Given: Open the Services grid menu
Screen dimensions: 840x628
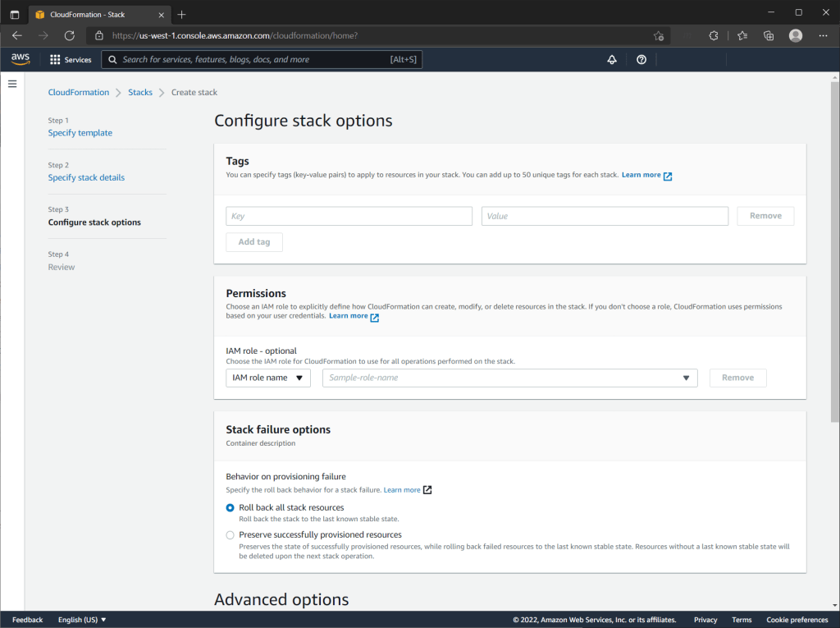Looking at the screenshot, I should pyautogui.click(x=71, y=60).
